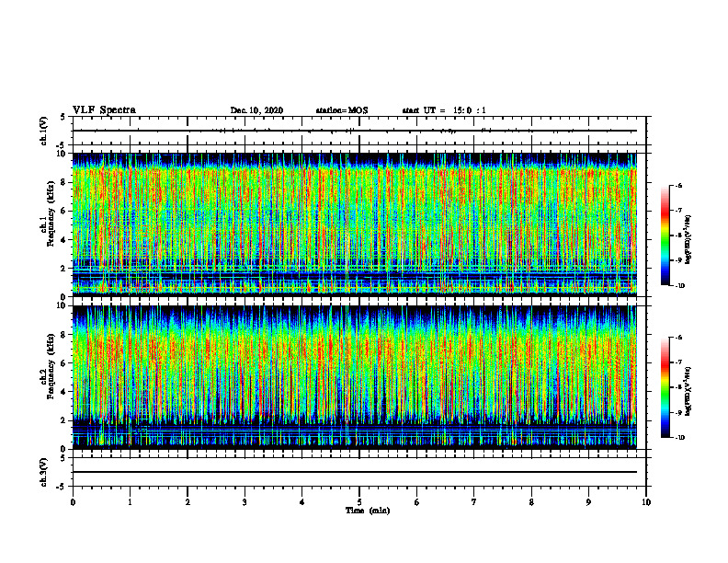This screenshot has width=728, height=563.
Task: Click time axis tick label "3"
Action: pyautogui.click(x=245, y=502)
